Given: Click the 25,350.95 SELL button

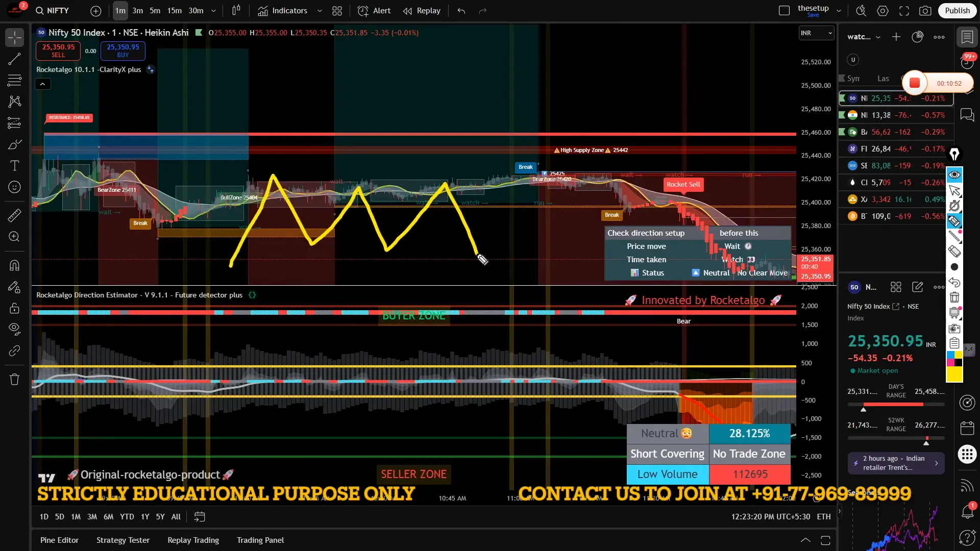Looking at the screenshot, I should [58, 51].
